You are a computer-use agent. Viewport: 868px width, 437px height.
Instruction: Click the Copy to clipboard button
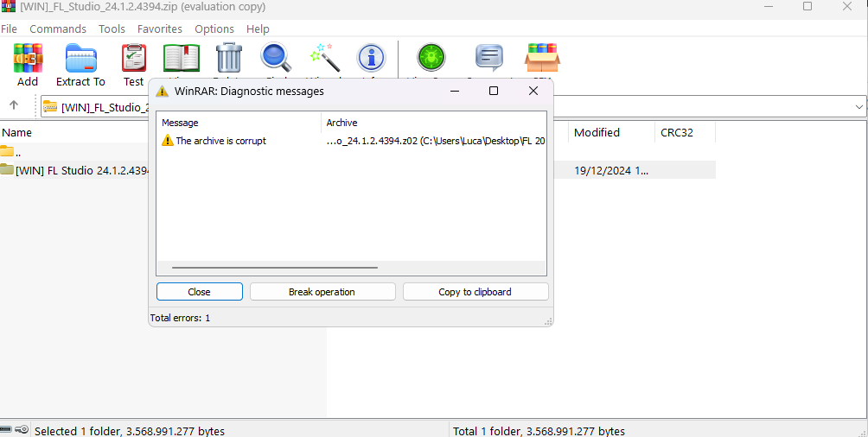(x=475, y=292)
